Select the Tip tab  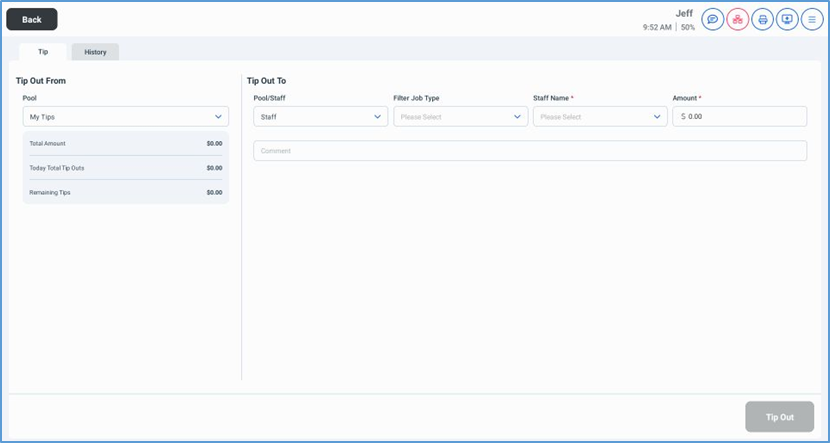point(43,52)
